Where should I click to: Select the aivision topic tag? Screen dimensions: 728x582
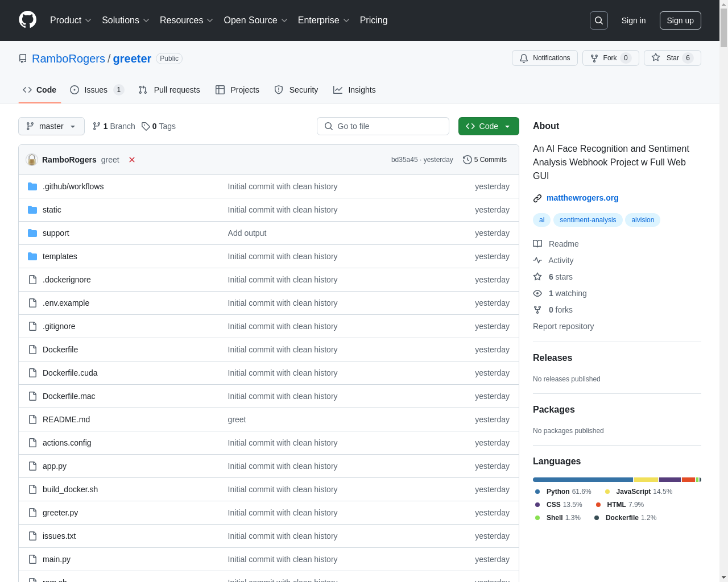tap(643, 220)
